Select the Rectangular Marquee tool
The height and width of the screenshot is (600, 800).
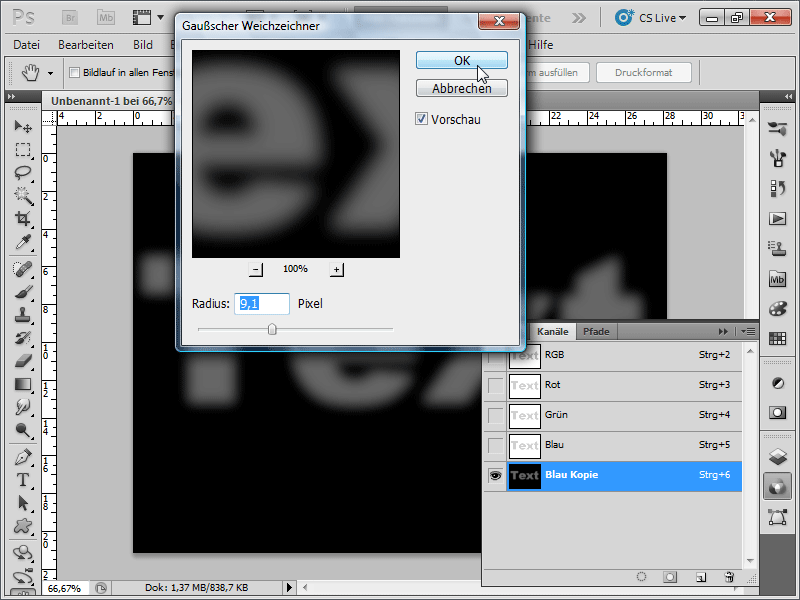tap(23, 149)
